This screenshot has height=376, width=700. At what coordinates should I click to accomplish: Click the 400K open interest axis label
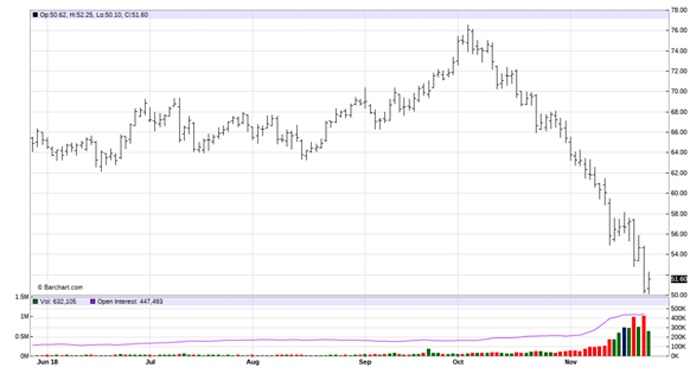pos(678,318)
